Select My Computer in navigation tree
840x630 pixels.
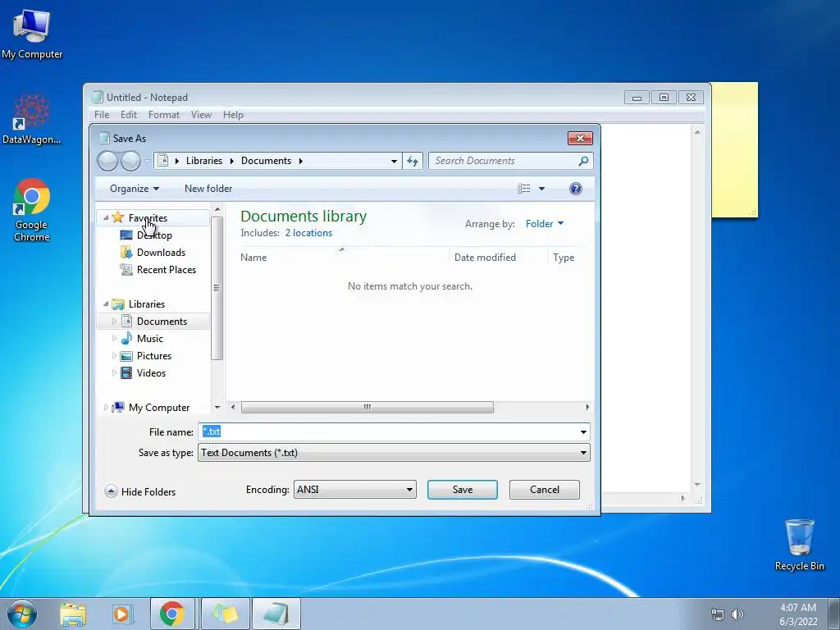pos(159,408)
